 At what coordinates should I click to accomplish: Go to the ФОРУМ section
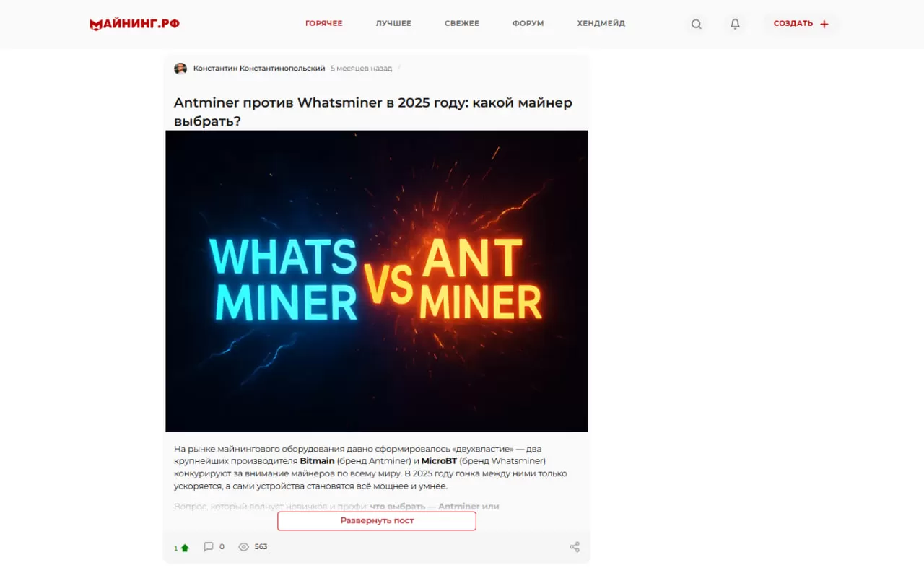pyautogui.click(x=528, y=24)
